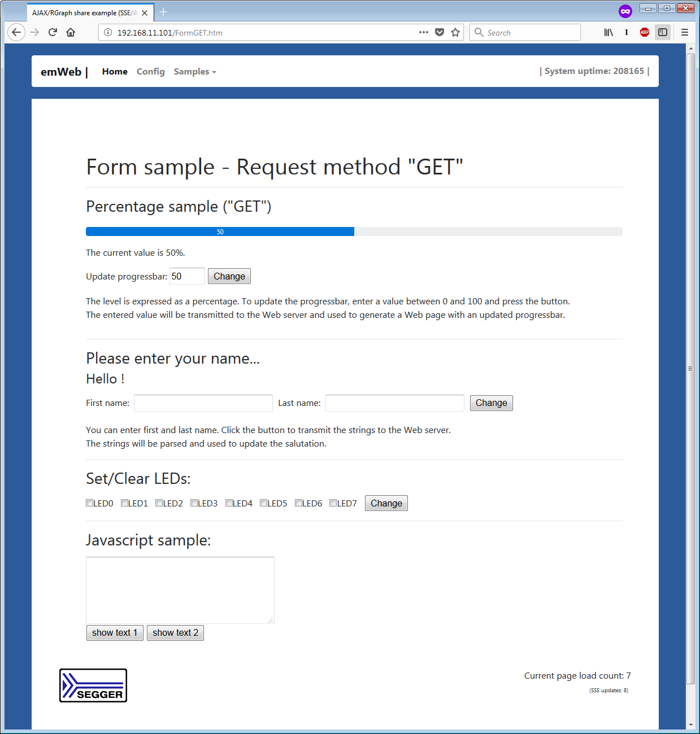This screenshot has height=734, width=700.
Task: Open the Library icon in toolbar
Action: click(x=608, y=32)
